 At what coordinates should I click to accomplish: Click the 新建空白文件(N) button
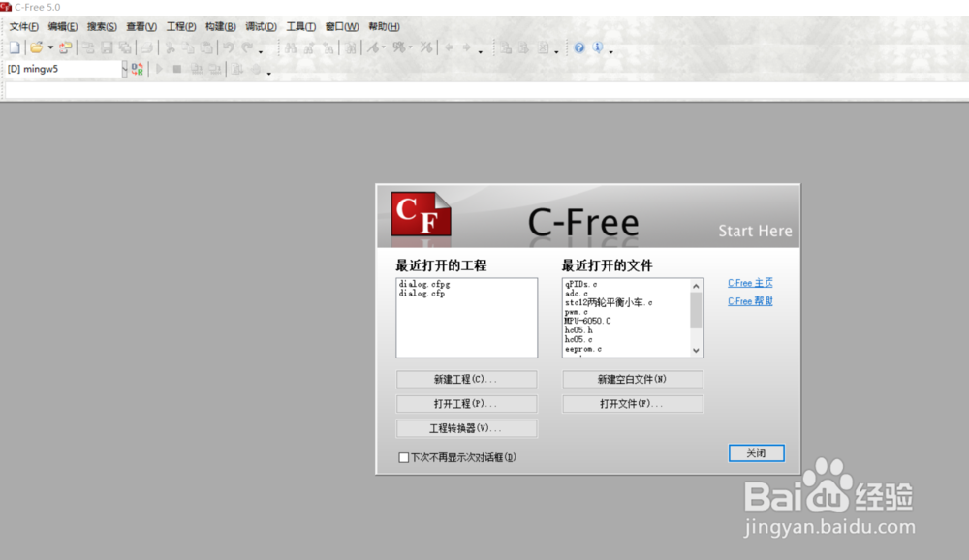point(632,379)
